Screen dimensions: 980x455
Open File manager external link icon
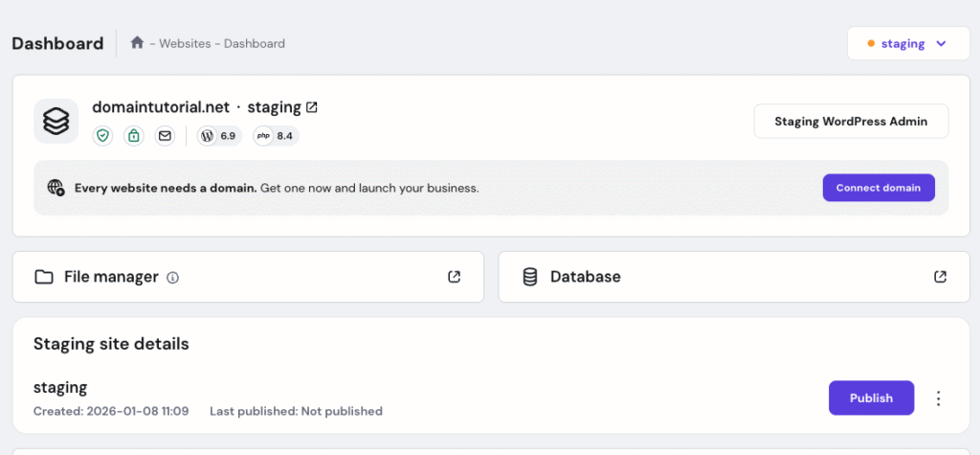pyautogui.click(x=455, y=277)
